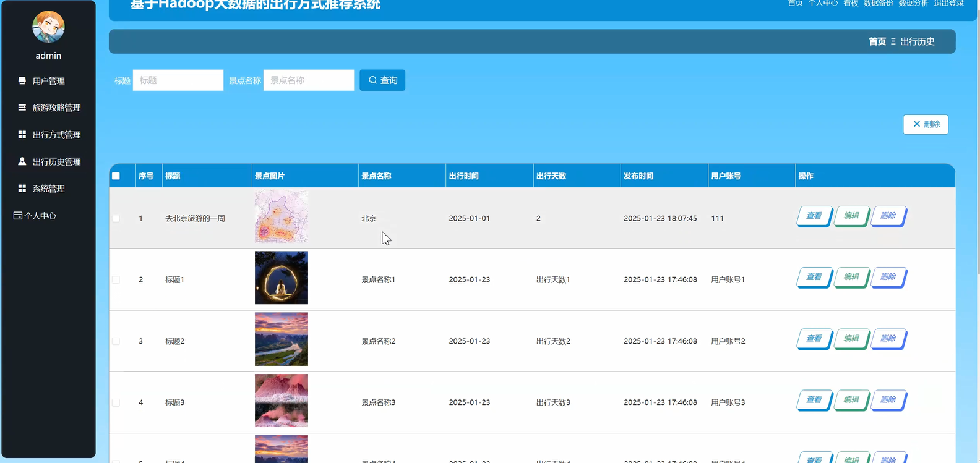
Task: Click the X icon in top 删除 button
Action: pyautogui.click(x=917, y=124)
